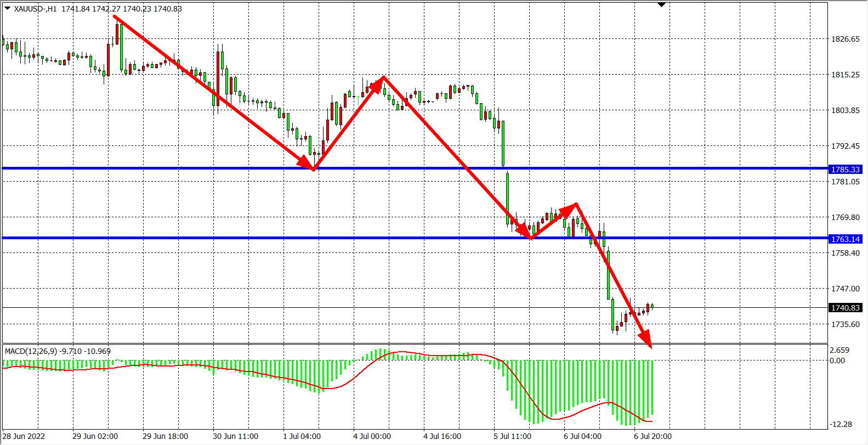The height and width of the screenshot is (445, 868).
Task: Click the MACD scale value 2.659
Action: coord(839,350)
